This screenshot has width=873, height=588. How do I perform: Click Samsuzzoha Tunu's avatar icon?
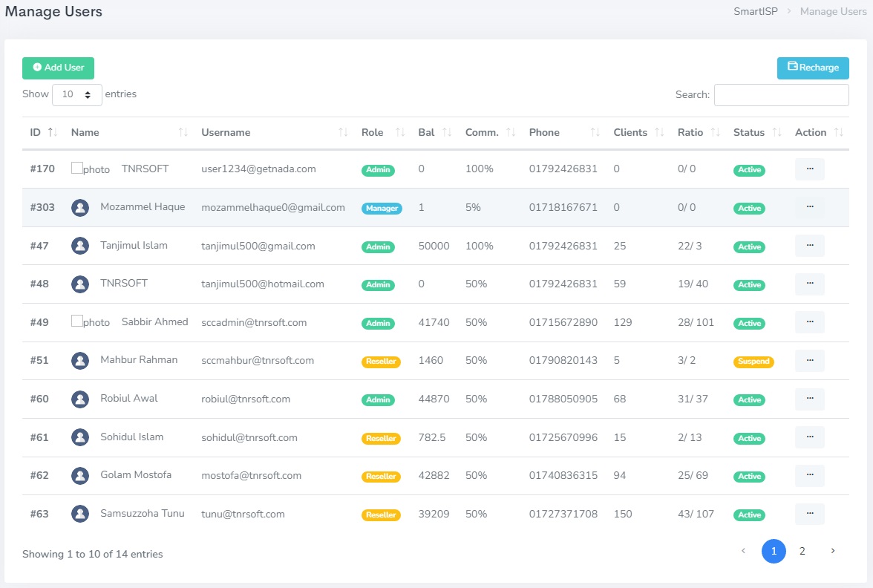[80, 514]
